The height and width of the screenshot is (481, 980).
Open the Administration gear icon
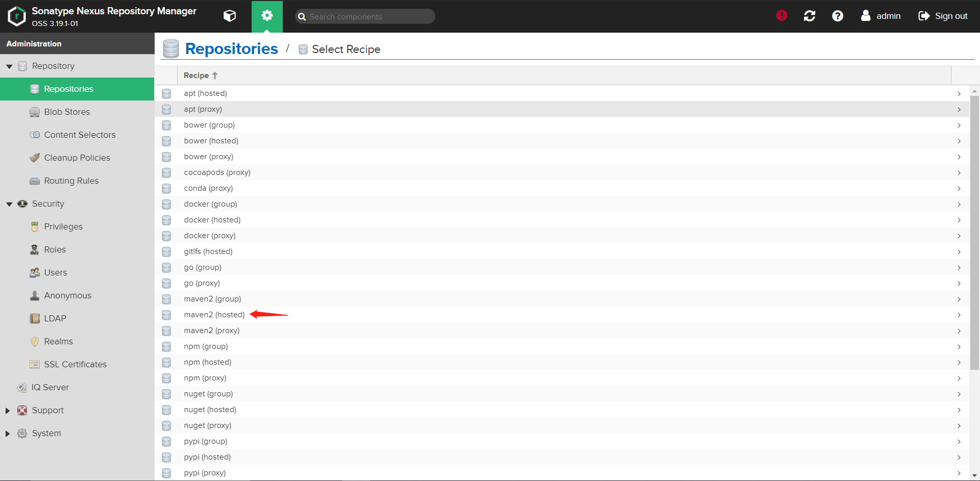tap(267, 16)
